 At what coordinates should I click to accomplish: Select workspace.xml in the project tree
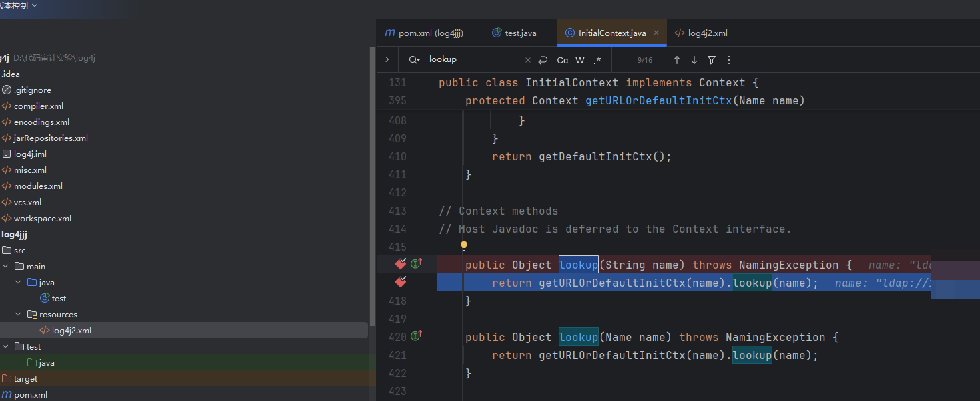point(42,219)
